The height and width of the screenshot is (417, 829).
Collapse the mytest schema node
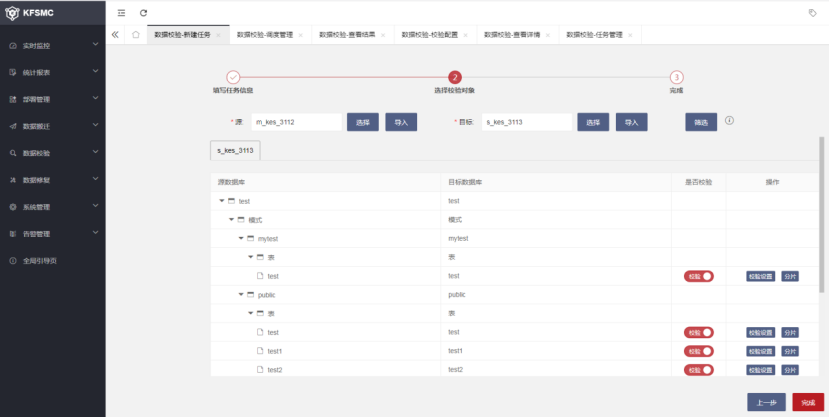click(x=241, y=238)
